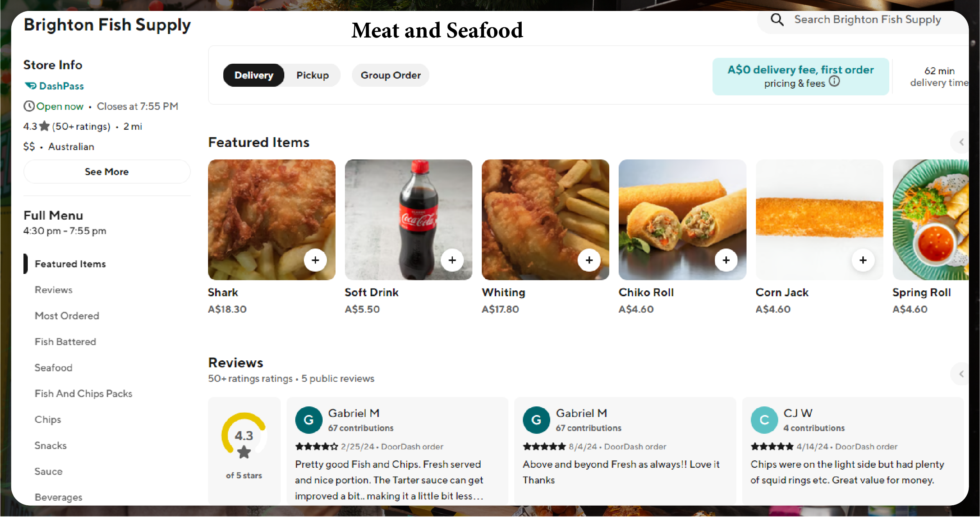Type in Search Brighton Fish Supply field
Image resolution: width=980 pixels, height=517 pixels.
coord(867,20)
